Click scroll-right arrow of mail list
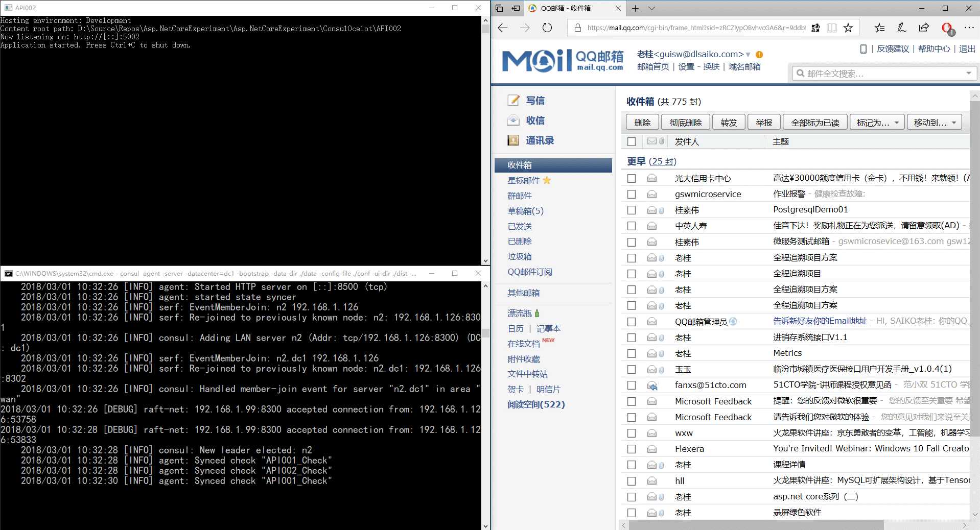 (964, 525)
